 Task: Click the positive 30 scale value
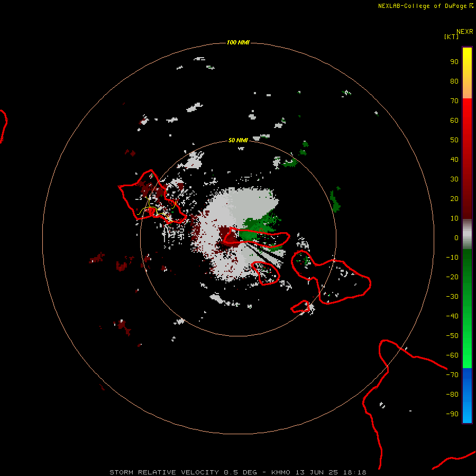[454, 179]
